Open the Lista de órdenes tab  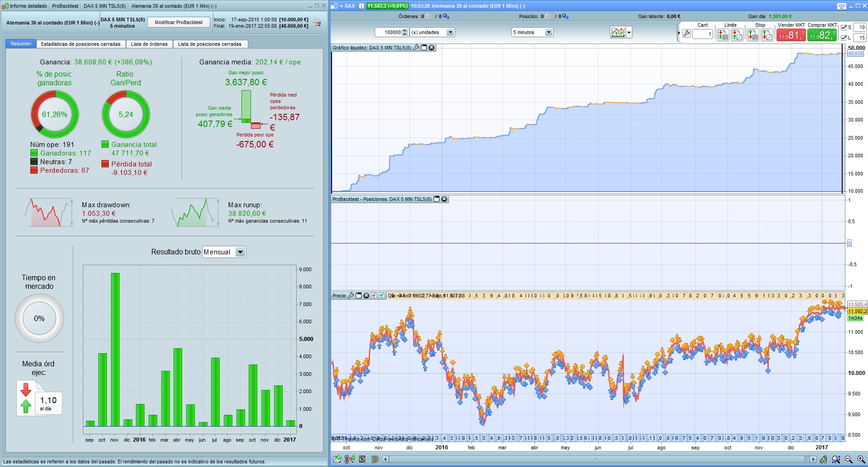pyautogui.click(x=149, y=44)
